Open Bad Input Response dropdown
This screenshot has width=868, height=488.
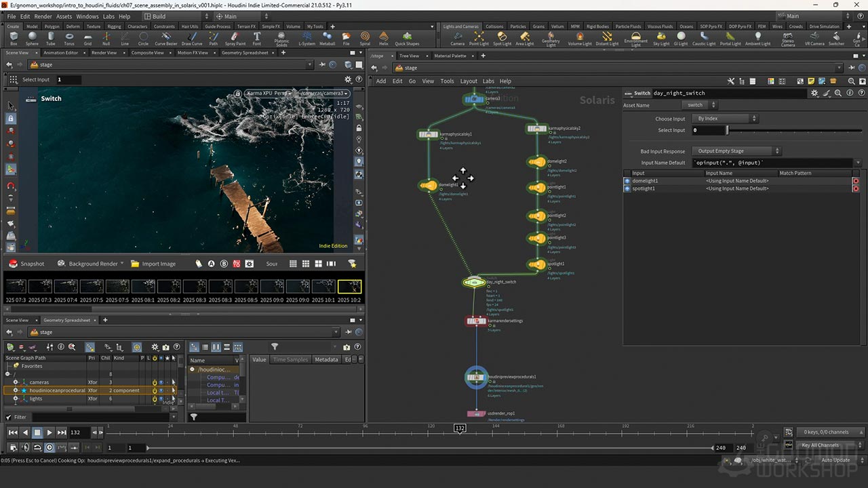[x=737, y=151]
